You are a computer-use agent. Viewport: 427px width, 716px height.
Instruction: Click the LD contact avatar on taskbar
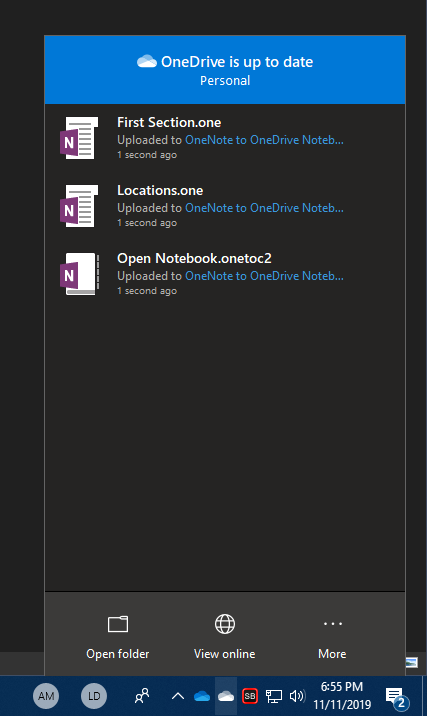[x=94, y=696]
